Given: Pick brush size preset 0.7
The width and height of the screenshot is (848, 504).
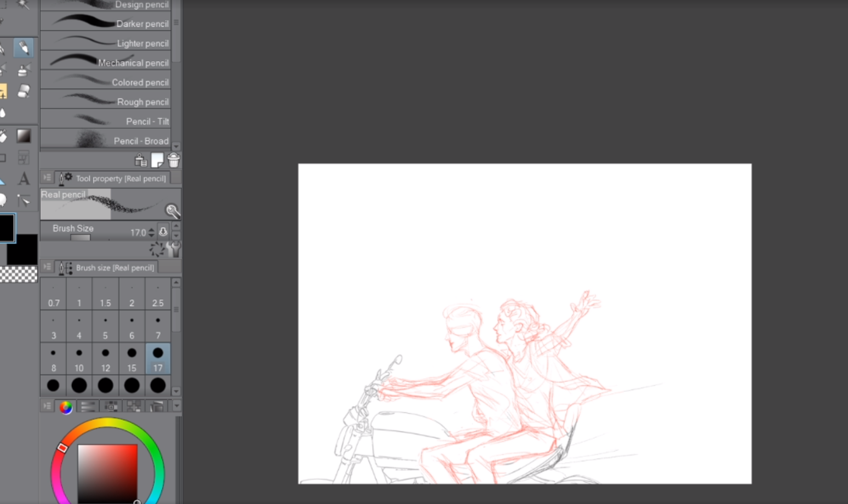Looking at the screenshot, I should point(53,294).
